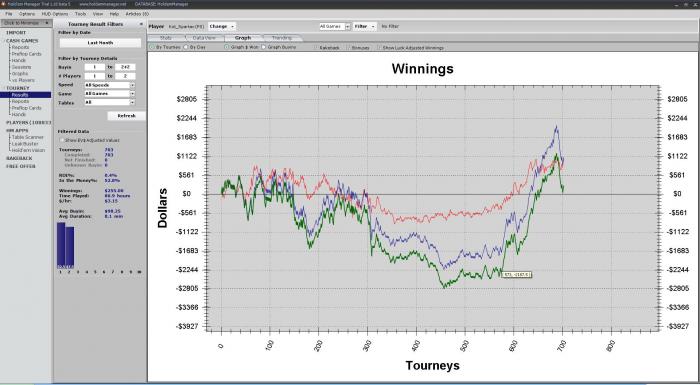Click the # Players minimum field

click(95, 76)
